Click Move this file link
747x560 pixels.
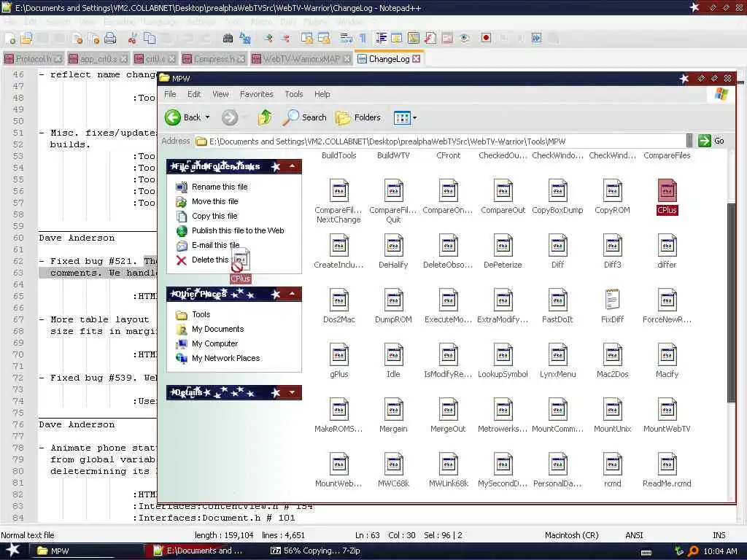(215, 201)
